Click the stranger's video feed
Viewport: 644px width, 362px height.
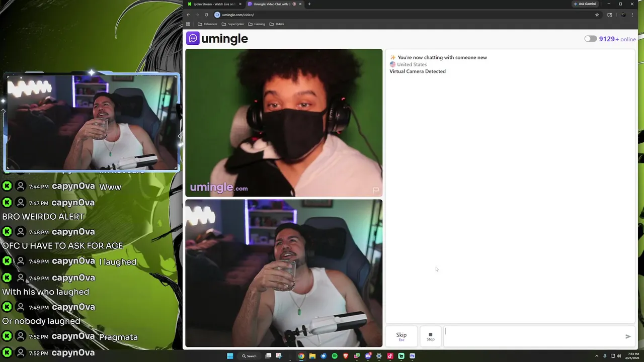[284, 123]
